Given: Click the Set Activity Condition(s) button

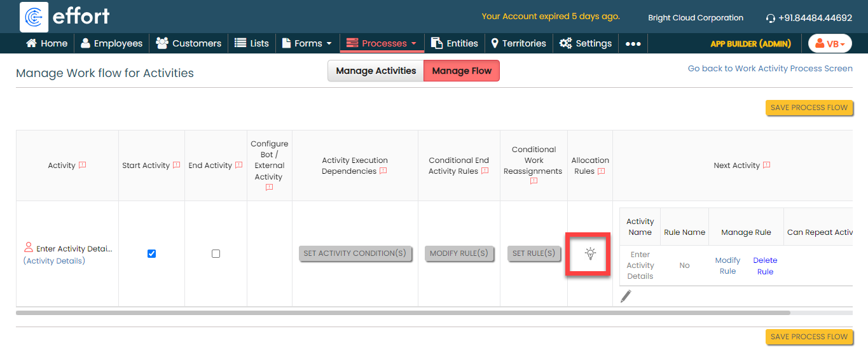Looking at the screenshot, I should [355, 253].
